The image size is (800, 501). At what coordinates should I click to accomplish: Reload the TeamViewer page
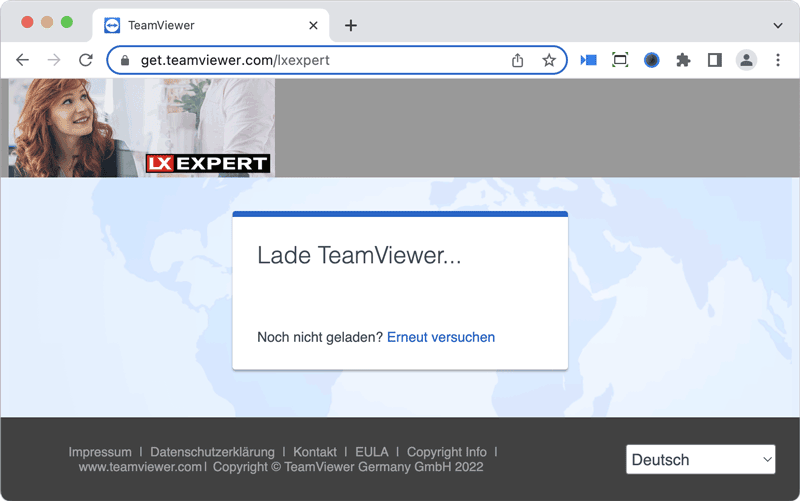click(86, 60)
